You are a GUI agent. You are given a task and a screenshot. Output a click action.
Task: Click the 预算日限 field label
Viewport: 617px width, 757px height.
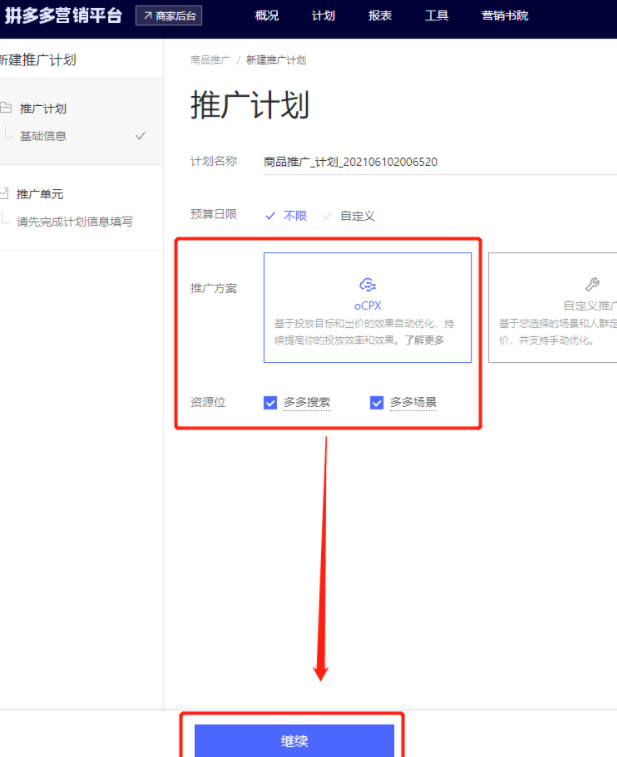[x=213, y=214]
